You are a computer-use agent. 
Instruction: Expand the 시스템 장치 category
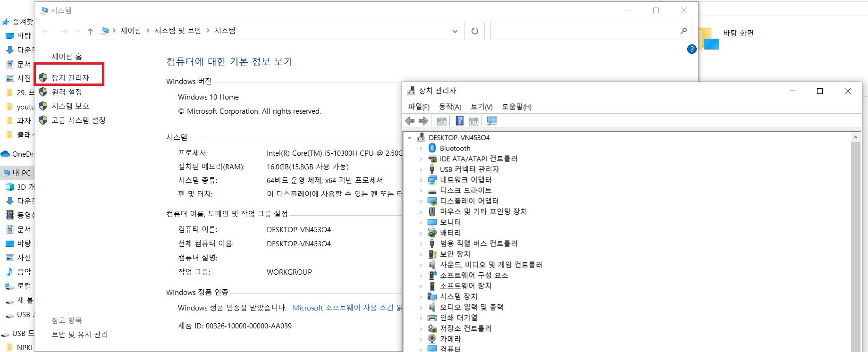pyautogui.click(x=421, y=296)
